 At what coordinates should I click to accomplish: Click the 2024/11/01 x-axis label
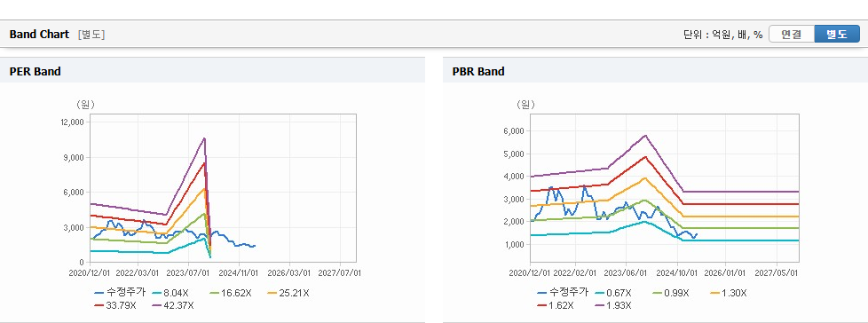[238, 272]
